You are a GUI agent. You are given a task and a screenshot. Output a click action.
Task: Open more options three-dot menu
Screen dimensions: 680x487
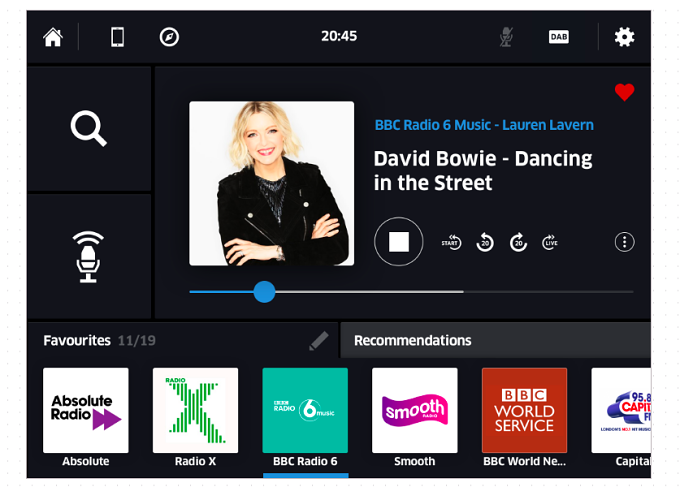click(624, 242)
